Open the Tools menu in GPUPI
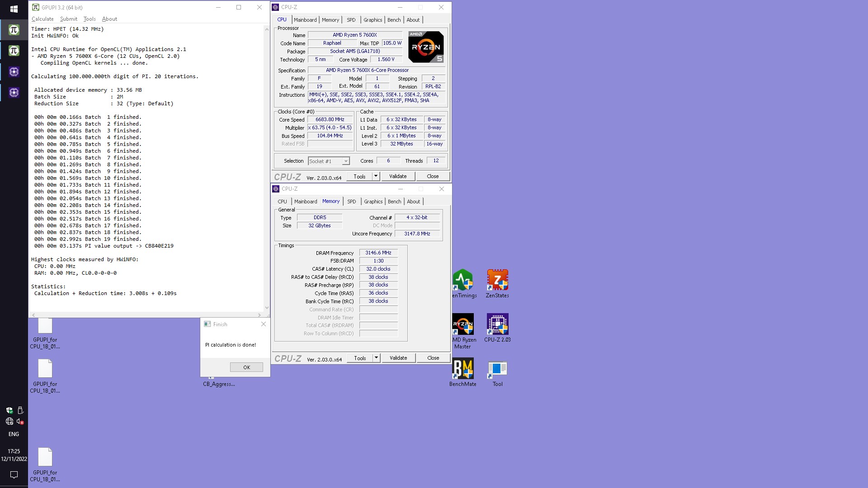Viewport: 868px width, 488px height. [x=90, y=19]
